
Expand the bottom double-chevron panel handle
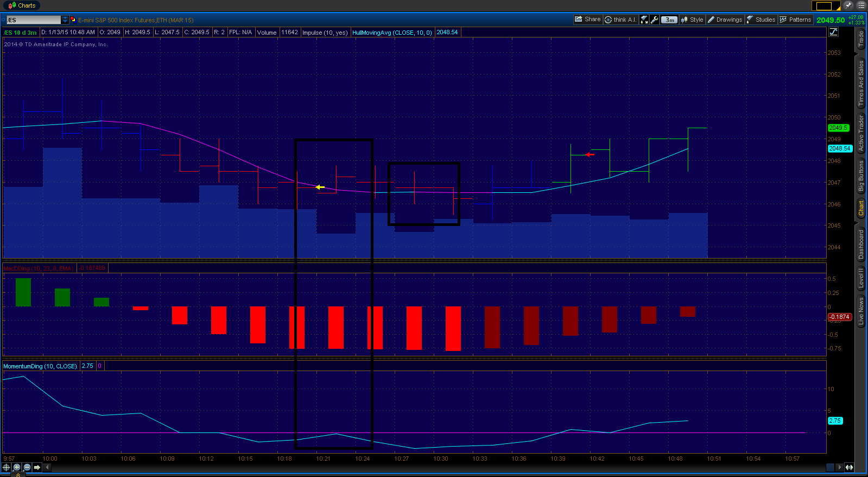tap(18, 475)
